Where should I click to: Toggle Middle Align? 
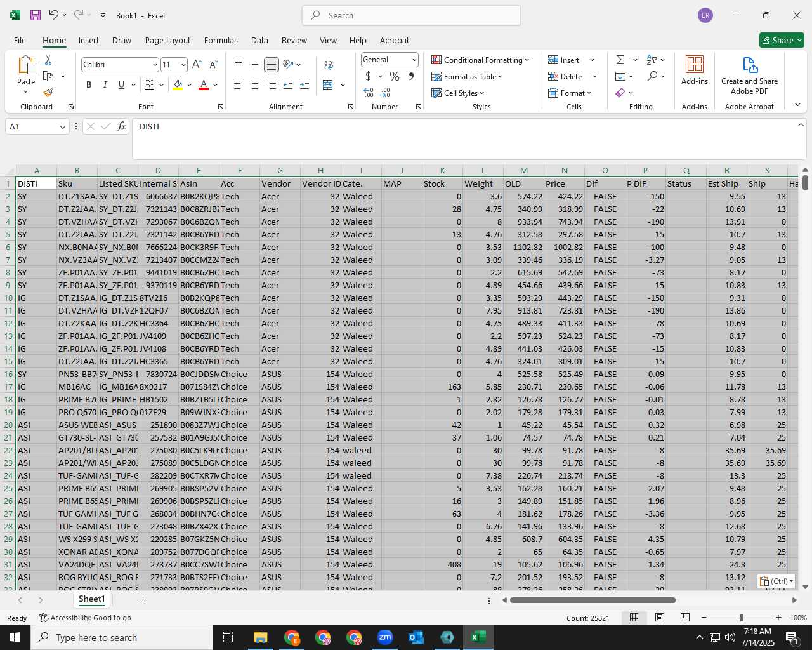255,64
